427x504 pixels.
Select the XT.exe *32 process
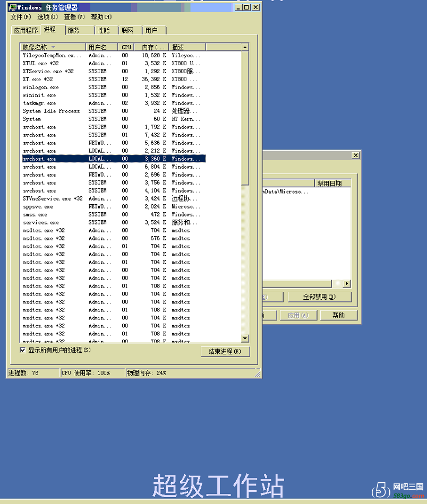point(114,79)
